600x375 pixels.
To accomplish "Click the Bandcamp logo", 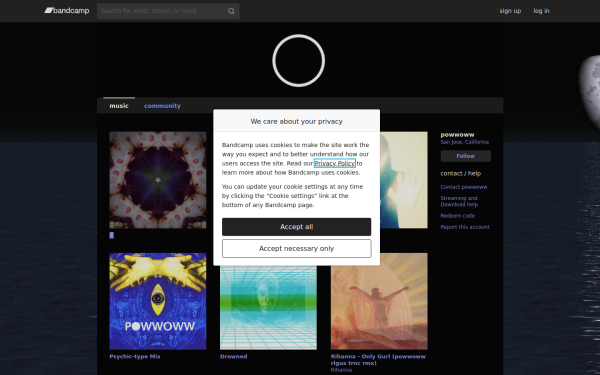I will pos(67,11).
